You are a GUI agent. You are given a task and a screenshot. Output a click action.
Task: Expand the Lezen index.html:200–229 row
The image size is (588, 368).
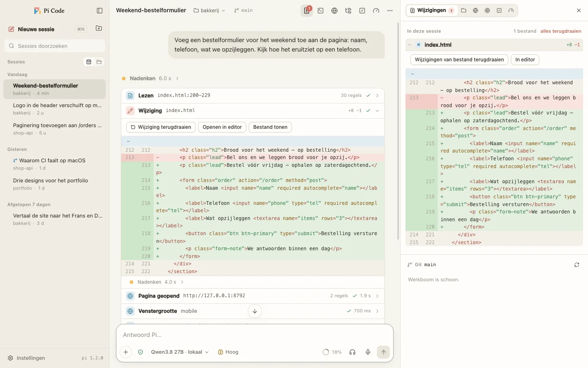[x=253, y=95]
